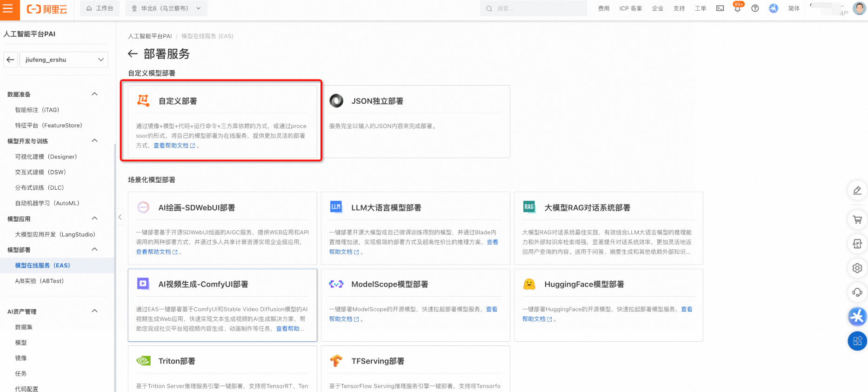Viewport: 868px width, 392px height.
Task: Open 分布式训练（DLC）
Action: (40, 187)
